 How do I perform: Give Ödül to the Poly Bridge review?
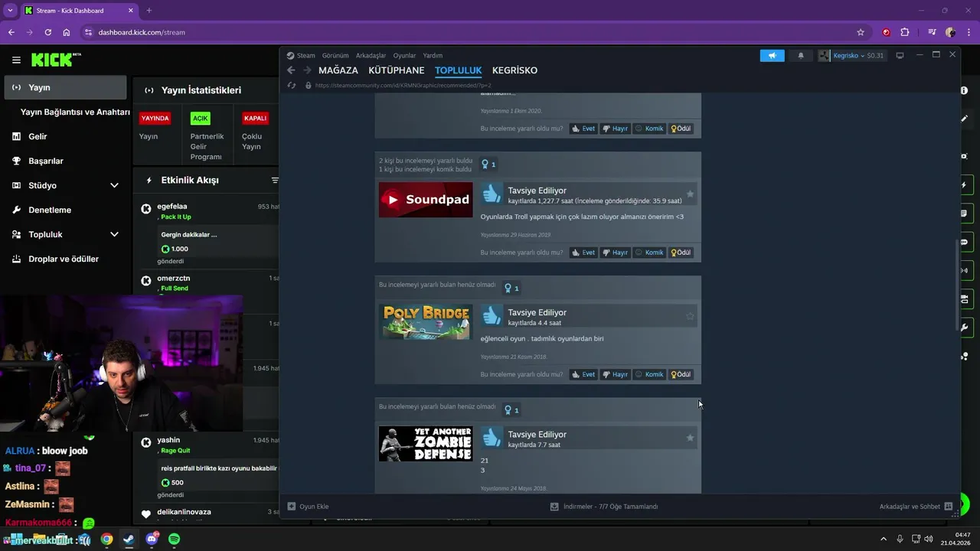(681, 374)
